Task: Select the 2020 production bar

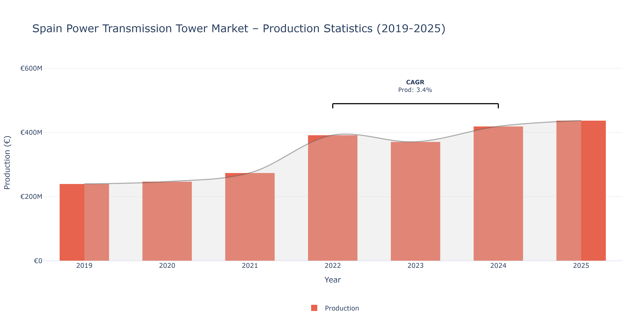Action: [167, 221]
